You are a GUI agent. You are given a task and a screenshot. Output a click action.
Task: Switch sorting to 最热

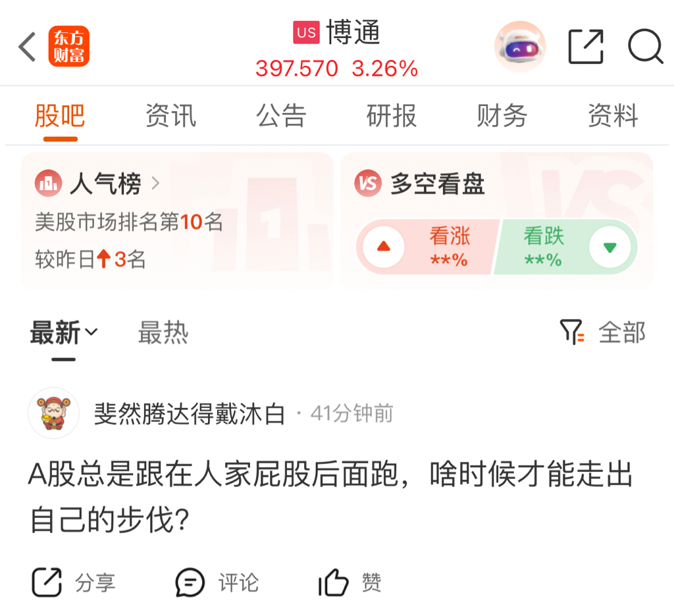tap(163, 333)
